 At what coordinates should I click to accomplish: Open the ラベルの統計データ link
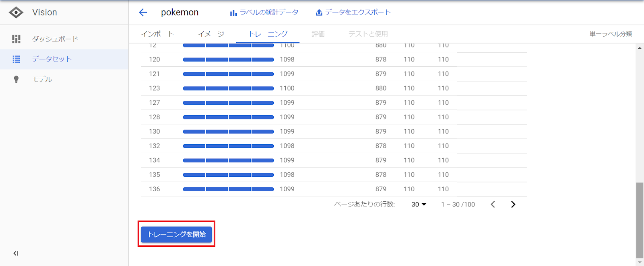point(264,12)
